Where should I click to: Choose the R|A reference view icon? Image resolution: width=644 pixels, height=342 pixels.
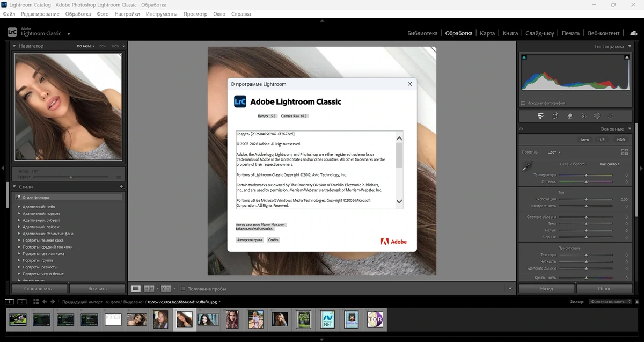pos(149,289)
